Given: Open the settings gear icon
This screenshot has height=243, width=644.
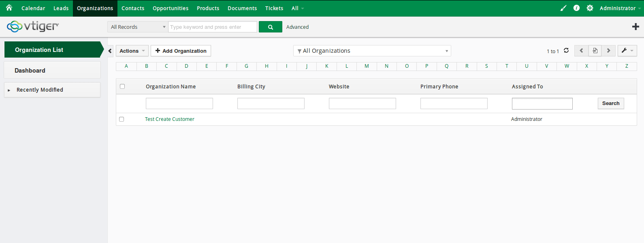Looking at the screenshot, I should tap(590, 8).
